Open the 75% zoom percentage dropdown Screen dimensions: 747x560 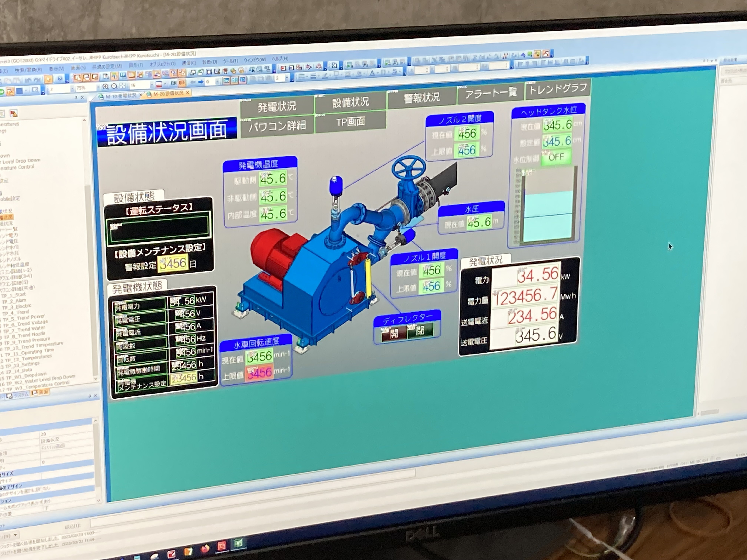pos(98,87)
